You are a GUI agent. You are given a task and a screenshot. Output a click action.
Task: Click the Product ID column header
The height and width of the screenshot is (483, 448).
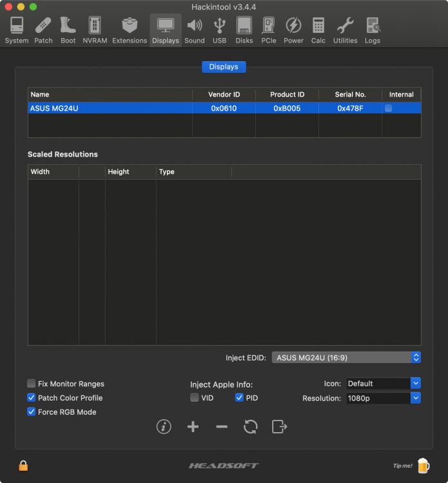[287, 95]
